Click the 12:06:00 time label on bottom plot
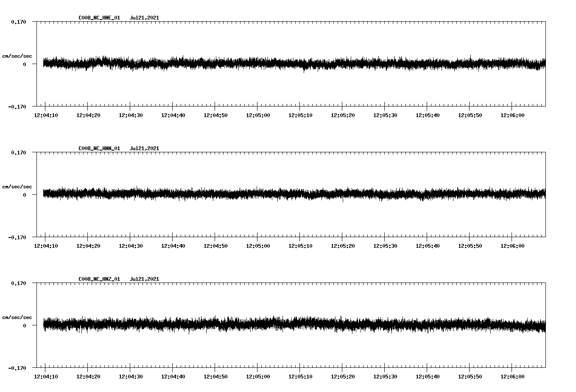Image resolution: width=576 pixels, height=392 pixels. click(512, 376)
